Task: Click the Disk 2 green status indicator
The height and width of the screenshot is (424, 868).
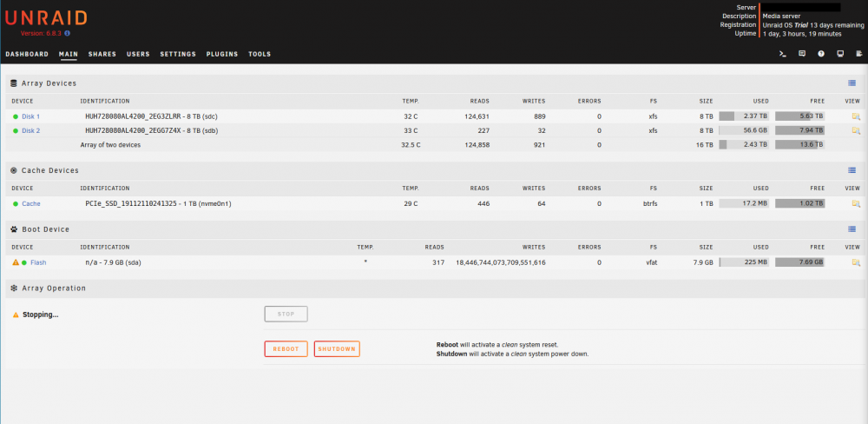Action: (16, 131)
